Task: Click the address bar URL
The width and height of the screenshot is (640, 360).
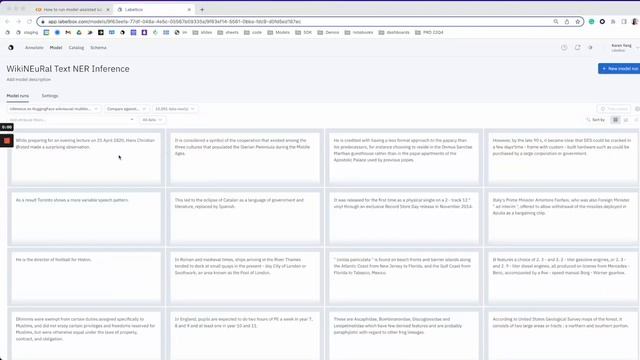Action: (x=175, y=22)
